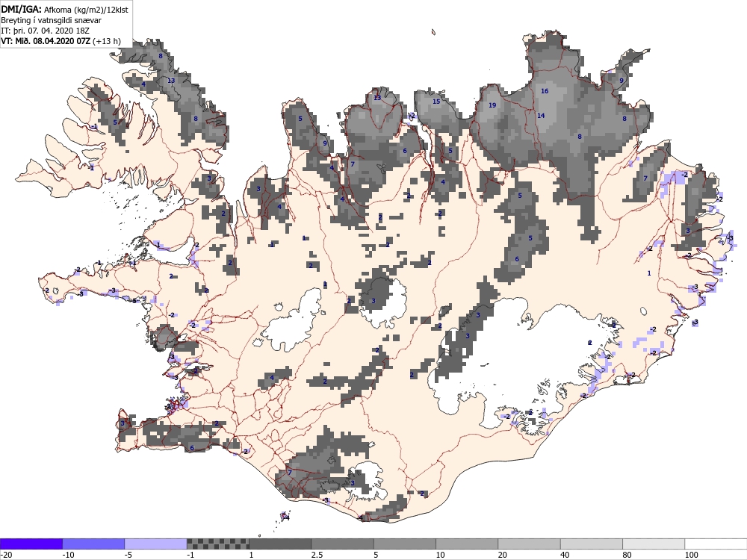Click the dark purple -20 to -10 legend swatch
Viewport: 747px width, 560px height.
pos(31,544)
